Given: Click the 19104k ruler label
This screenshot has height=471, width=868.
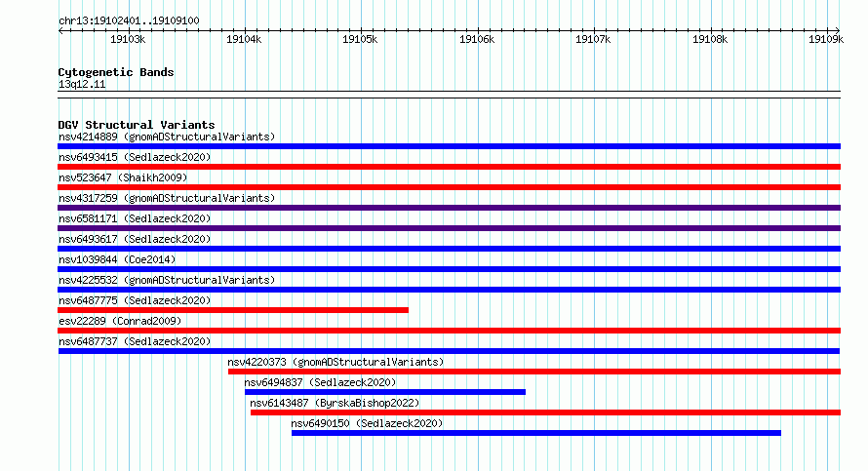Looking at the screenshot, I should click(244, 39).
